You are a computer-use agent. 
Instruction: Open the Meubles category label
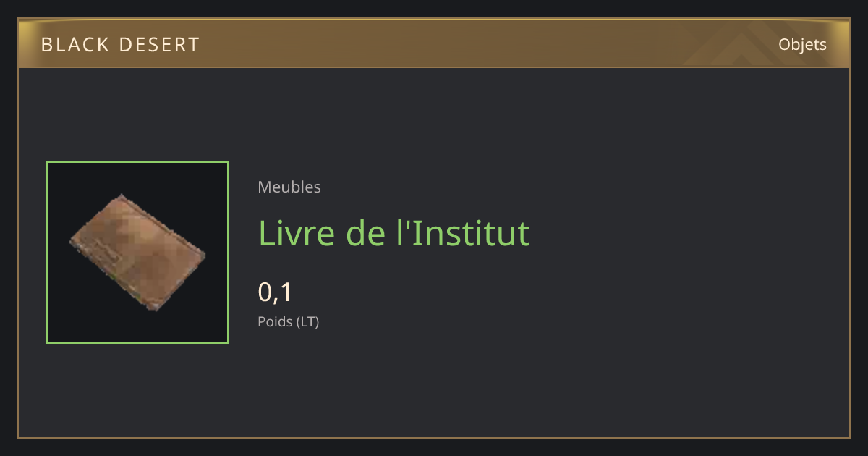(x=289, y=187)
